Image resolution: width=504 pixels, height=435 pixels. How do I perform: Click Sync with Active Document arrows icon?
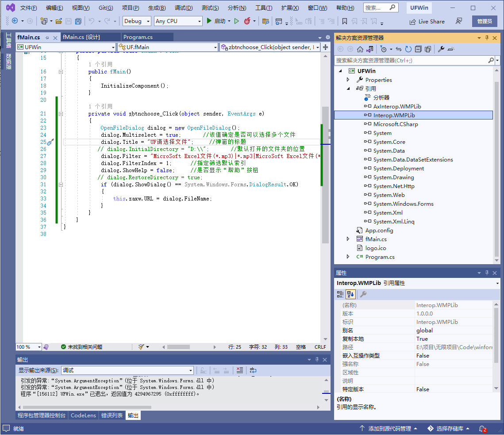coord(399,49)
